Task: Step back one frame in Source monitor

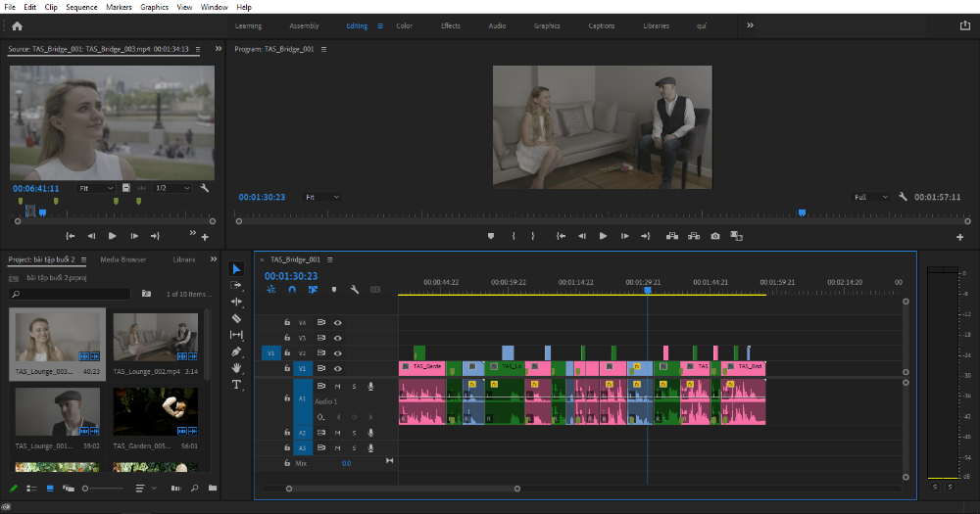Action: (91, 236)
